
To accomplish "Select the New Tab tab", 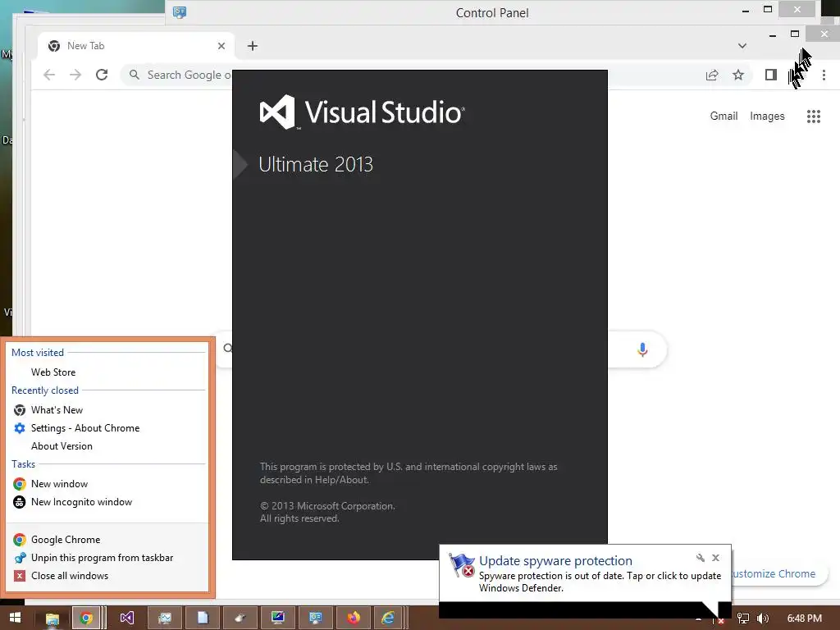I will pos(137,46).
